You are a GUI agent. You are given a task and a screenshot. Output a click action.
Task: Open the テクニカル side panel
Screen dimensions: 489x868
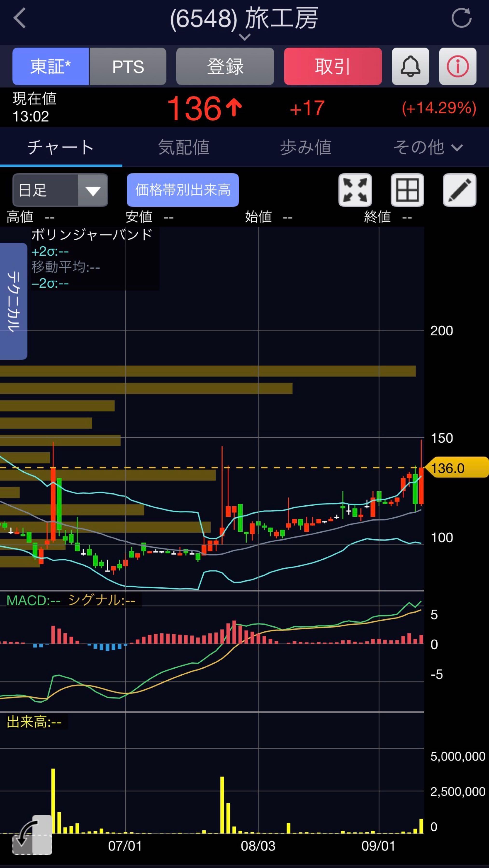click(x=14, y=301)
